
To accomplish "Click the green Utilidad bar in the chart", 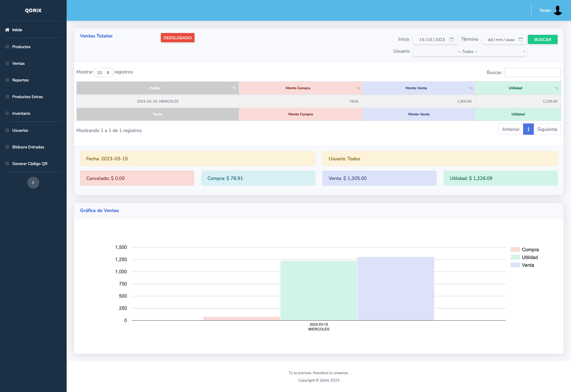I will pyautogui.click(x=319, y=291).
